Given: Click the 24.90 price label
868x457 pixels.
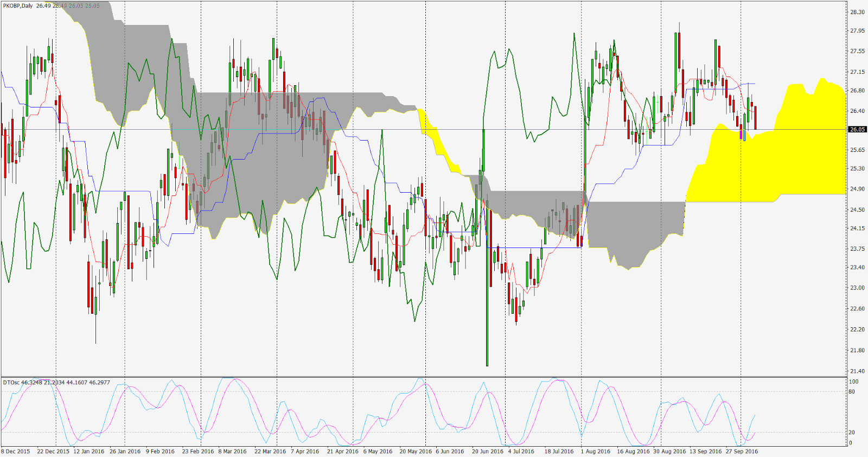Looking at the screenshot, I should 857,189.
